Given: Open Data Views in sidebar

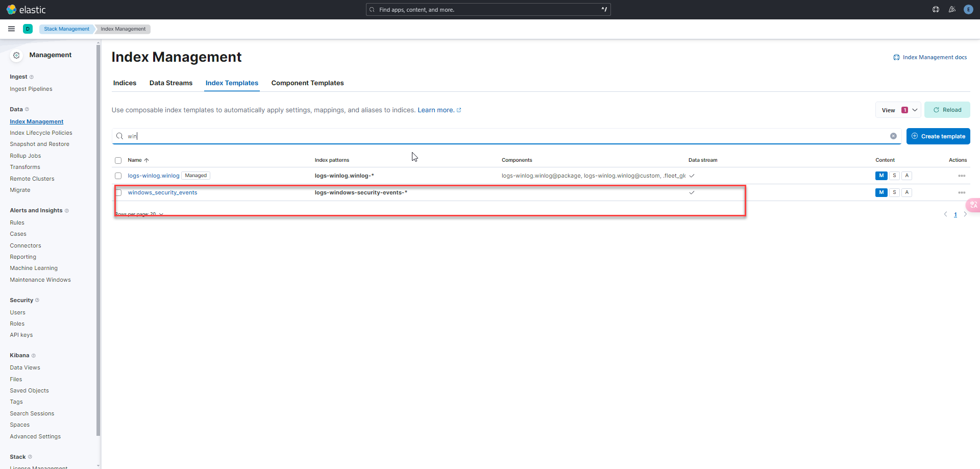Looking at the screenshot, I should 25,368.
